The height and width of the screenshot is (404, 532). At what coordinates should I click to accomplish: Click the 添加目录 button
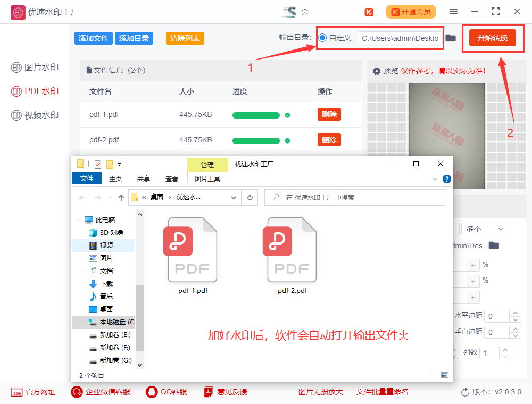[x=134, y=38]
